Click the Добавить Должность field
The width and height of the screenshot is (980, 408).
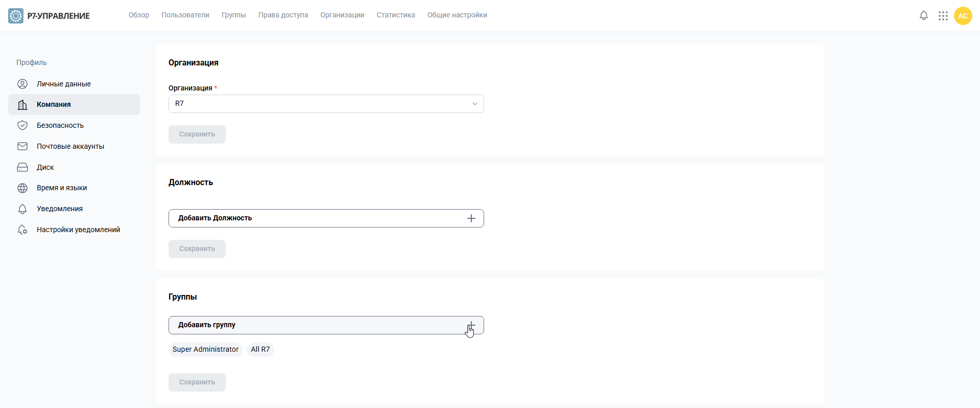[x=326, y=218]
